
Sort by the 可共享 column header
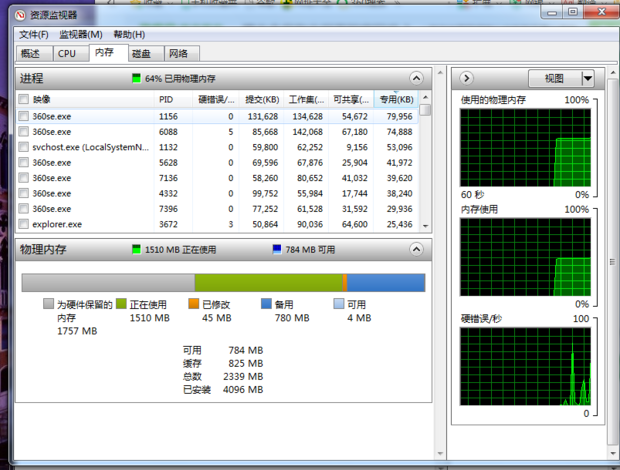351,99
